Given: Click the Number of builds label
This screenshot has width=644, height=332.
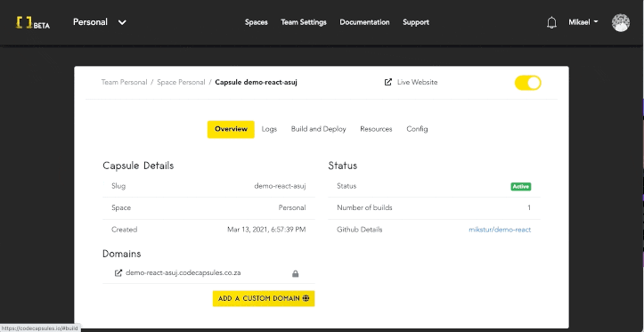Looking at the screenshot, I should tap(364, 208).
